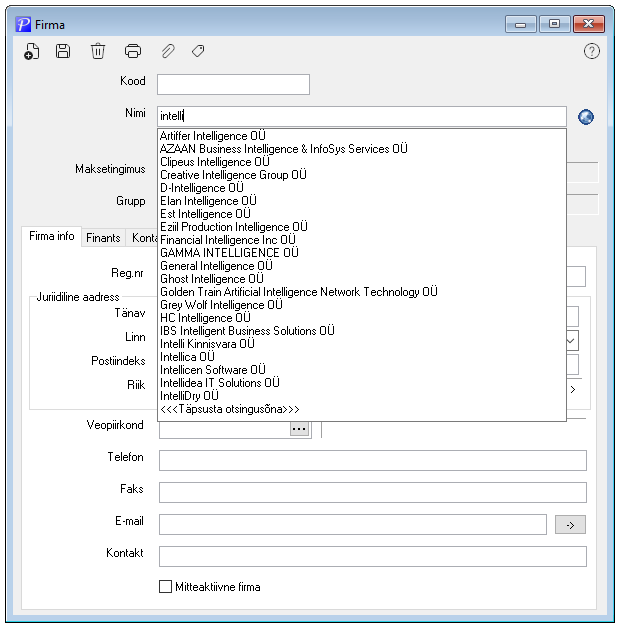The height and width of the screenshot is (627, 619).
Task: Open the tag label icon
Action: (x=198, y=51)
